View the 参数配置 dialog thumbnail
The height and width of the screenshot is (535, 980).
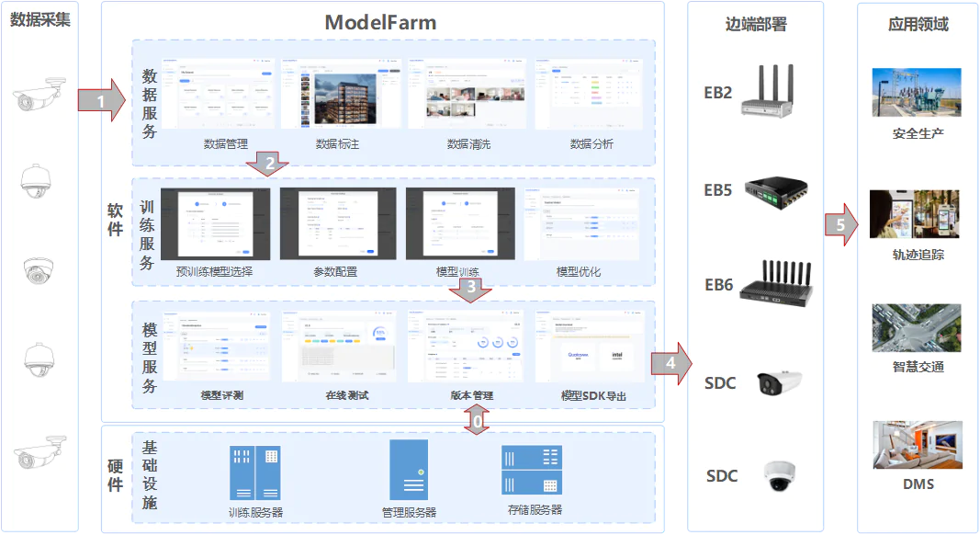pyautogui.click(x=338, y=224)
